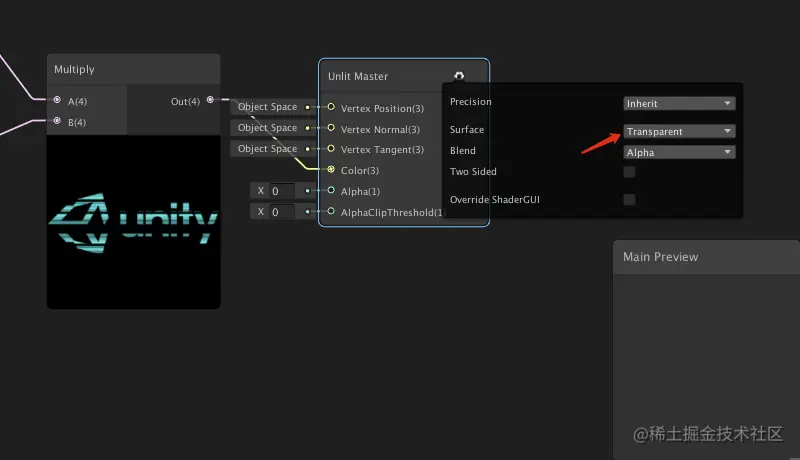This screenshot has height=460, width=800.
Task: Select the Vertex Position(3) input port
Action: [331, 107]
